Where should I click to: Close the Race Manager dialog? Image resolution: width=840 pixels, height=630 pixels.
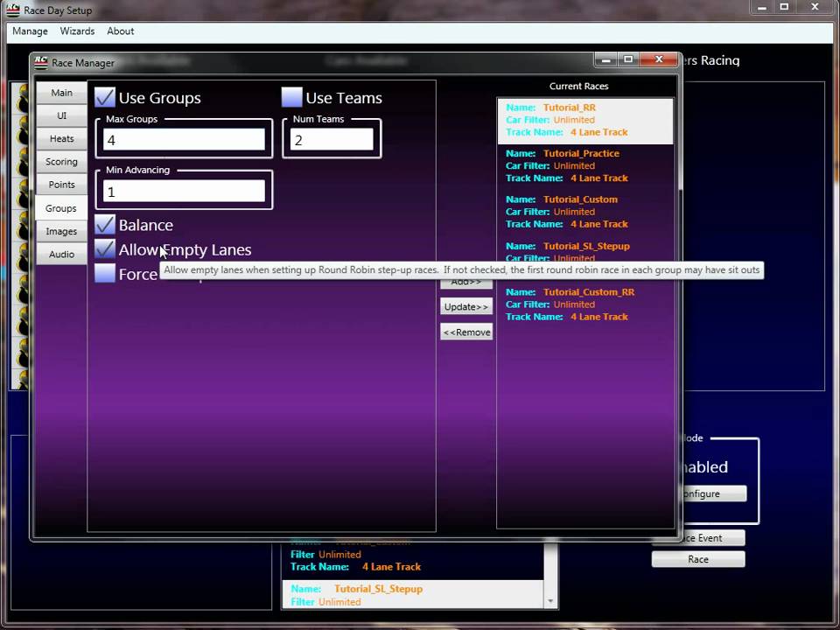tap(660, 60)
